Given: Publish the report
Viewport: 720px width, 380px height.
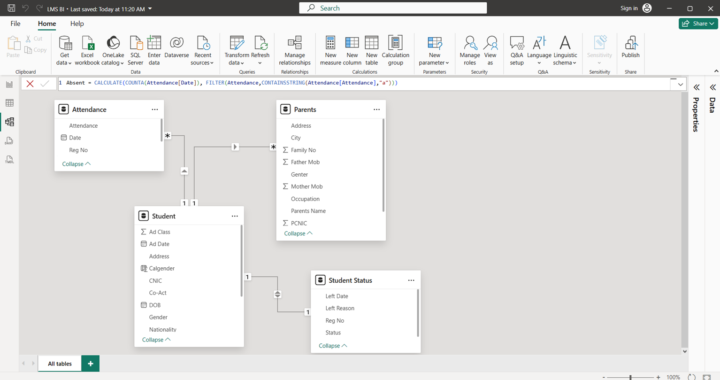Looking at the screenshot, I should [630, 47].
